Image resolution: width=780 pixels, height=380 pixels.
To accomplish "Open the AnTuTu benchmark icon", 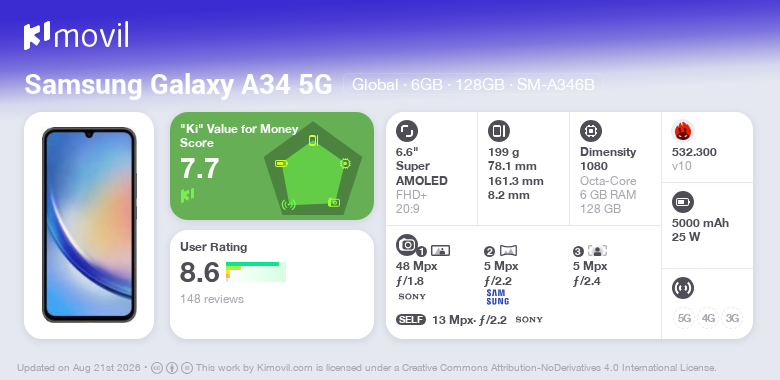I will 683,131.
